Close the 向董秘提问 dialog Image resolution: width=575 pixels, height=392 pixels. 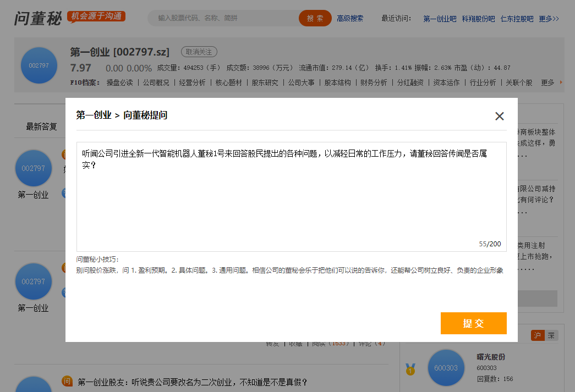point(499,116)
